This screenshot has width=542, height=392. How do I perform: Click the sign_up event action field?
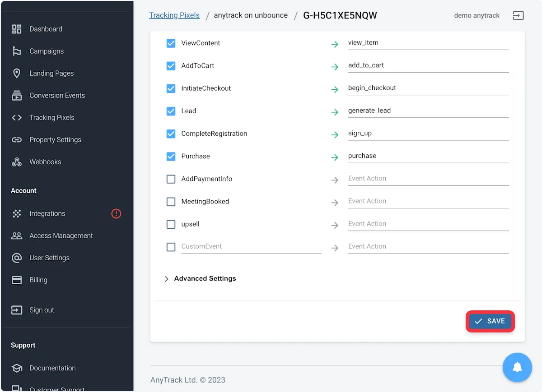[x=428, y=133]
